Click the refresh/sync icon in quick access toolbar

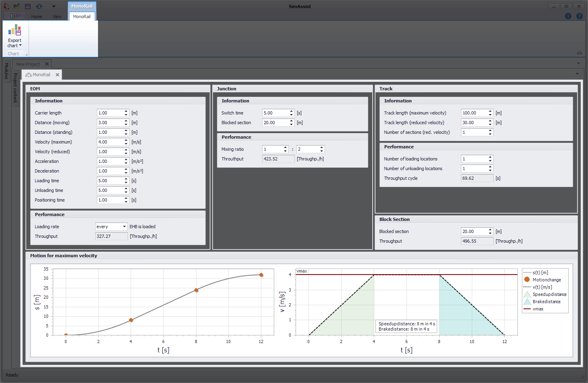coord(39,6)
